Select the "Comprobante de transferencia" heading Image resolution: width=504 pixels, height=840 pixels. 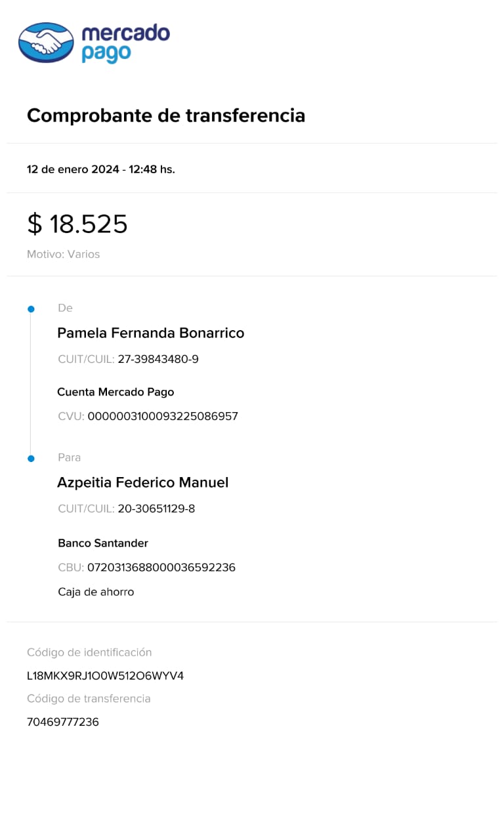pyautogui.click(x=165, y=116)
